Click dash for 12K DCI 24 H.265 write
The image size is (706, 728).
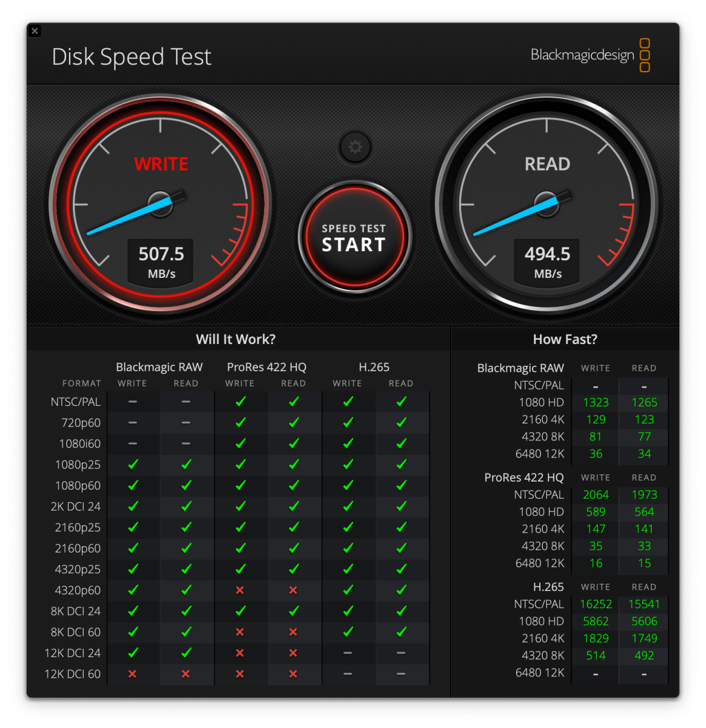(x=348, y=653)
